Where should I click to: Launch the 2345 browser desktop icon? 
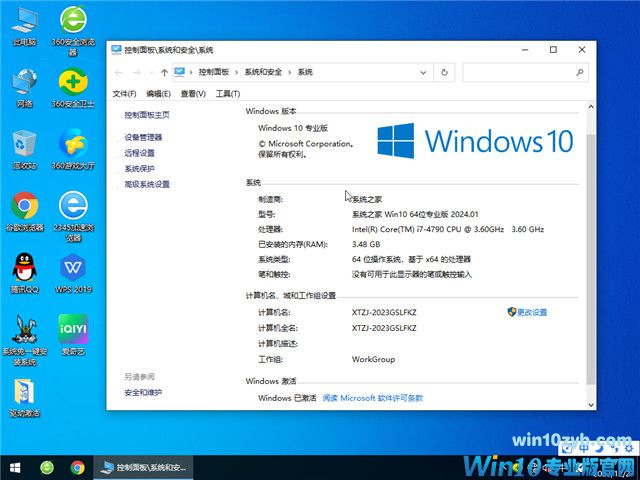tap(73, 216)
